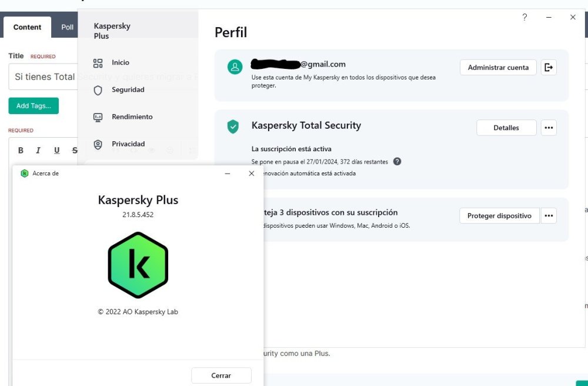Screen dimensions: 588x386
Task: Click the Add Tags button
Action: pyautogui.click(x=34, y=106)
